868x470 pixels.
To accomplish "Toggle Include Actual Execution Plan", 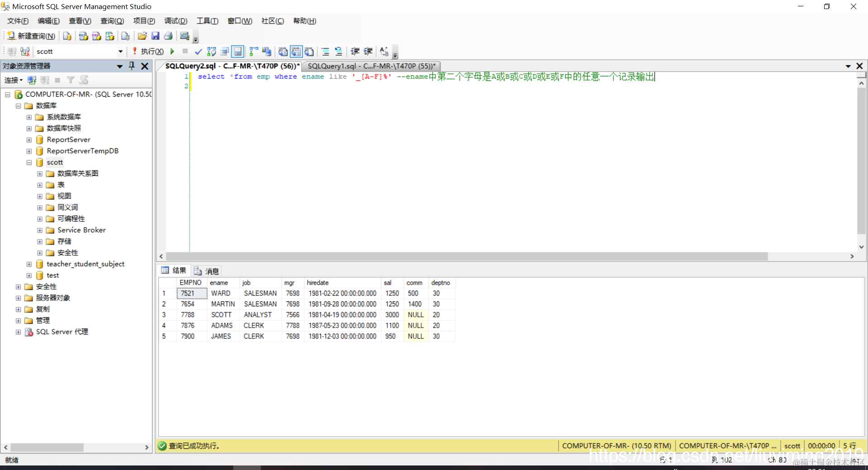I will pyautogui.click(x=254, y=52).
